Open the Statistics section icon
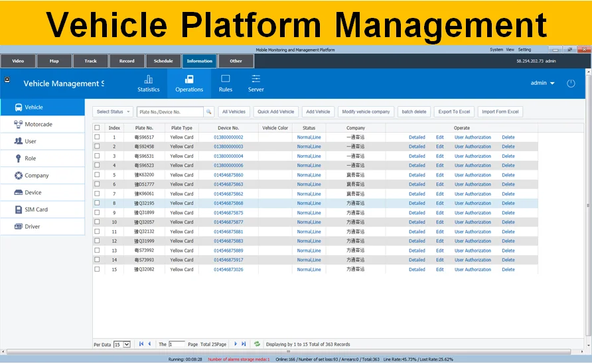The width and height of the screenshot is (592, 364). click(148, 80)
